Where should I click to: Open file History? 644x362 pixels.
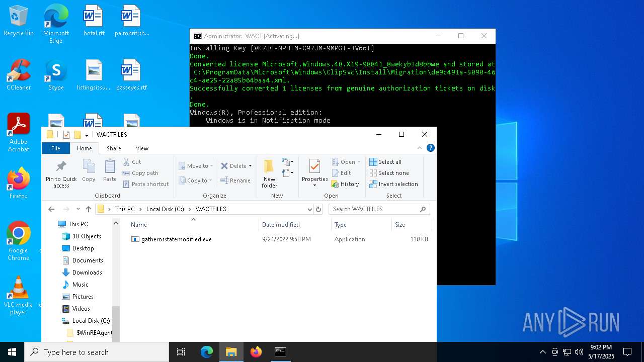[345, 184]
